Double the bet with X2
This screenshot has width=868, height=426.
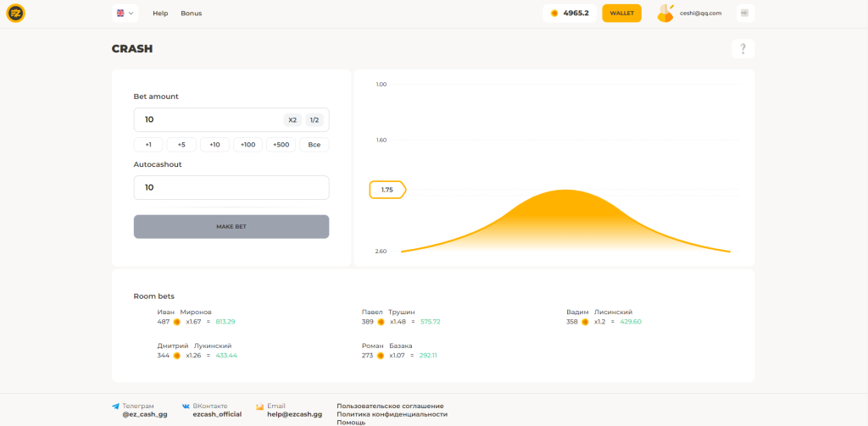point(292,120)
